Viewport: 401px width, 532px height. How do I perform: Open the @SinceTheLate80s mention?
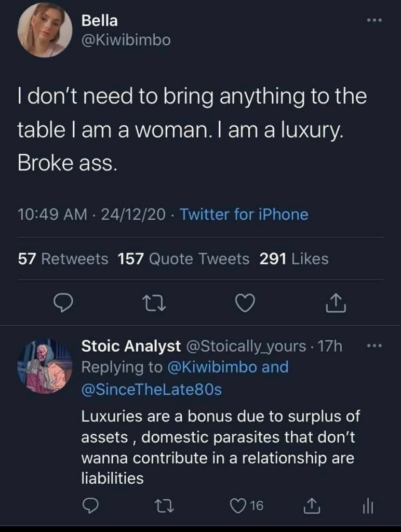[152, 389]
